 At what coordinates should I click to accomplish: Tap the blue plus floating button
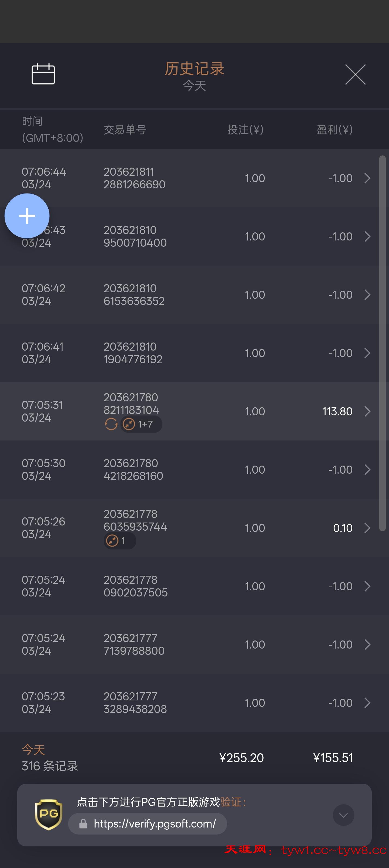[x=27, y=216]
